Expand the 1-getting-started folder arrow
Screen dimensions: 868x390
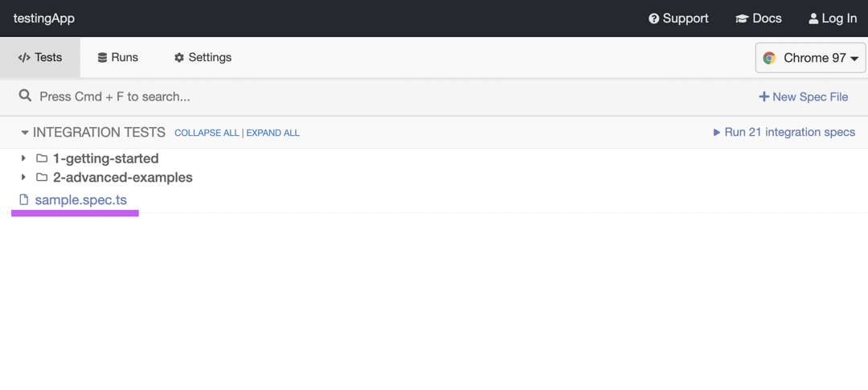23,158
